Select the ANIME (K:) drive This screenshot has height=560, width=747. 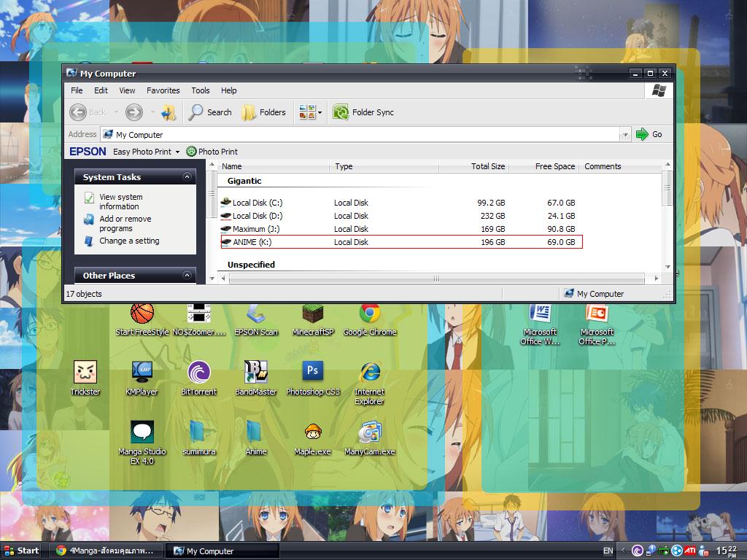click(252, 242)
